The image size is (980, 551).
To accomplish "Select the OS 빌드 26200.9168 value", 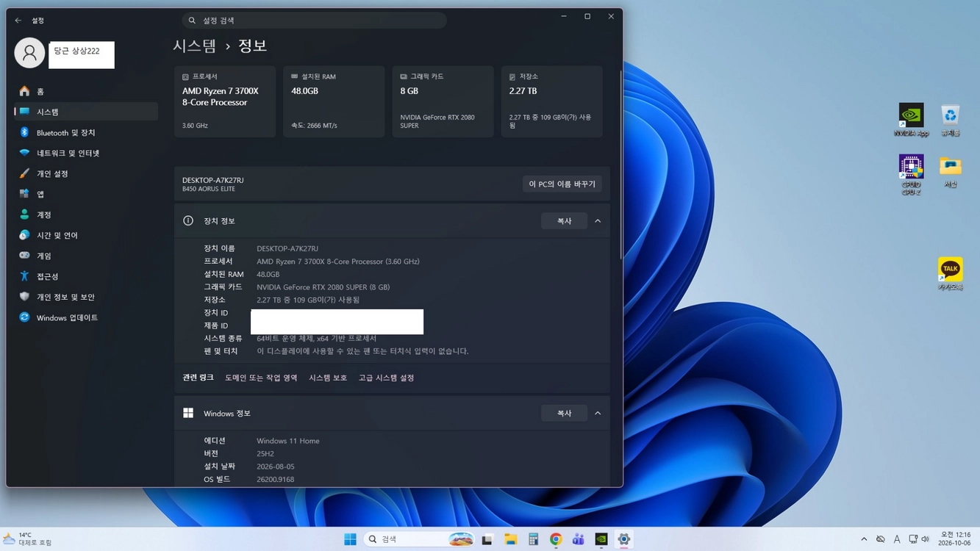I will tap(275, 480).
